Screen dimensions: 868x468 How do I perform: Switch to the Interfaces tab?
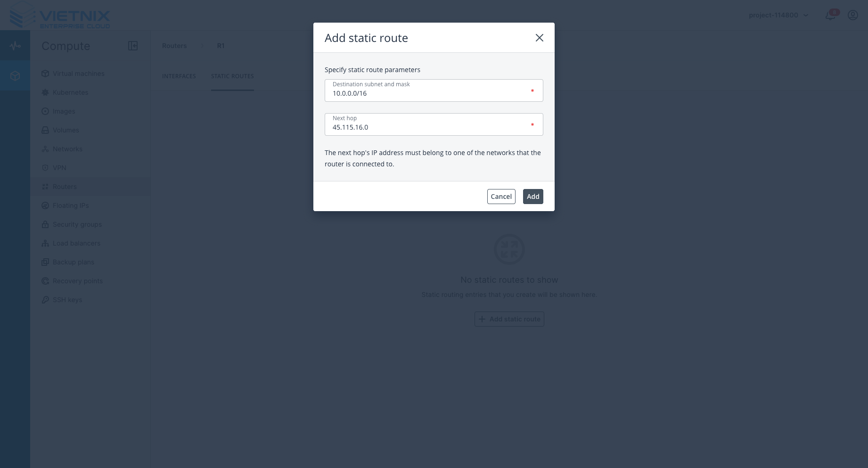click(179, 76)
